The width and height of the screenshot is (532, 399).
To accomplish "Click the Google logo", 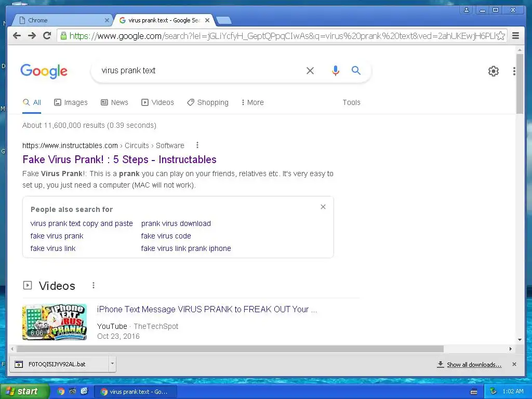I will point(44,71).
